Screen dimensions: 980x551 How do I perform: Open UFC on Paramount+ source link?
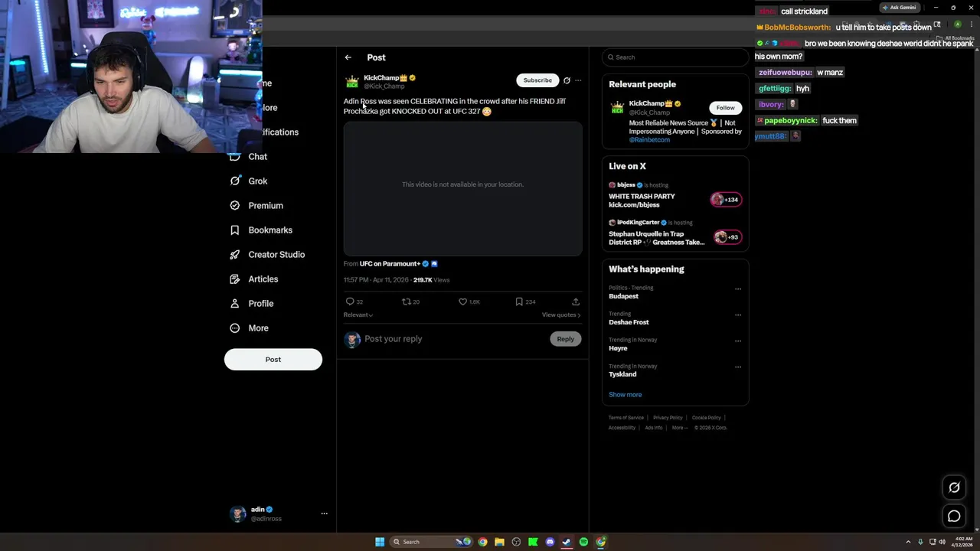(x=390, y=263)
